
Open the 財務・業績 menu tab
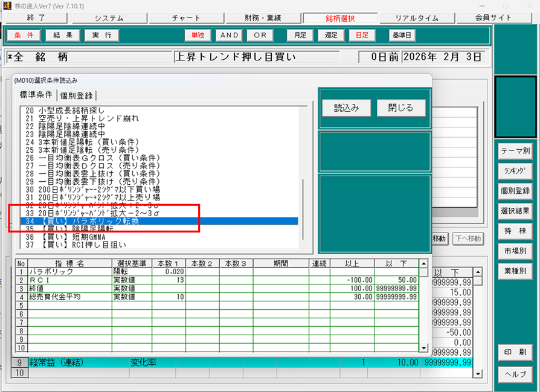[x=263, y=18]
